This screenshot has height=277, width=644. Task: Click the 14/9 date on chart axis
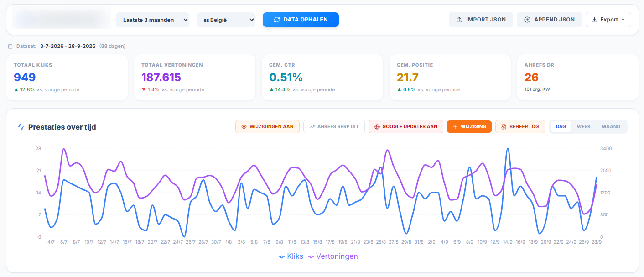(508, 242)
